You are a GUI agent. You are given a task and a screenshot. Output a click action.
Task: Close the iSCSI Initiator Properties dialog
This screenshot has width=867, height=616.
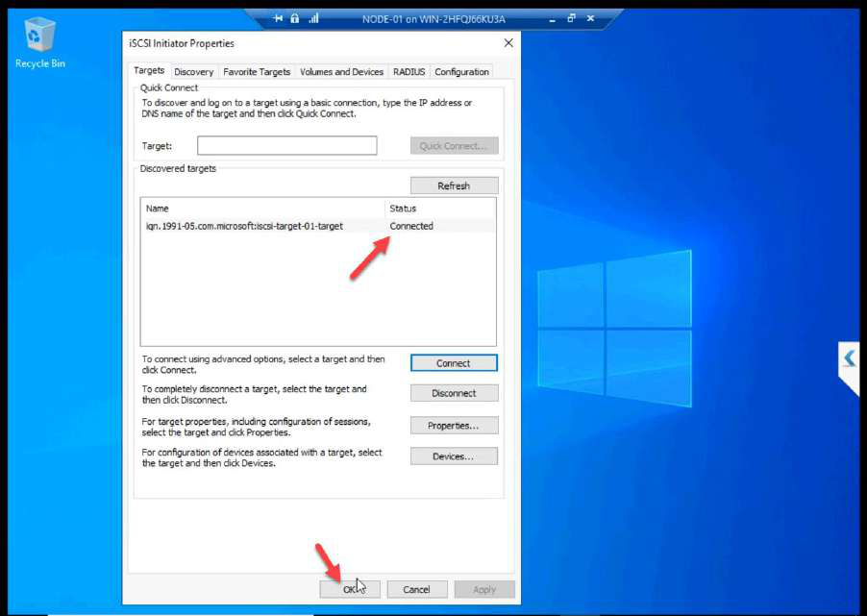coord(508,43)
